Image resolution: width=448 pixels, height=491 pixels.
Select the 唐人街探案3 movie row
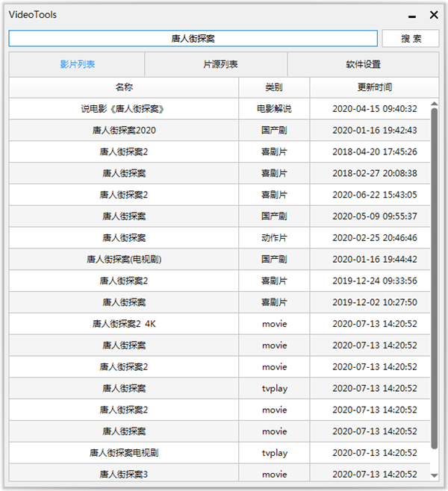point(124,474)
